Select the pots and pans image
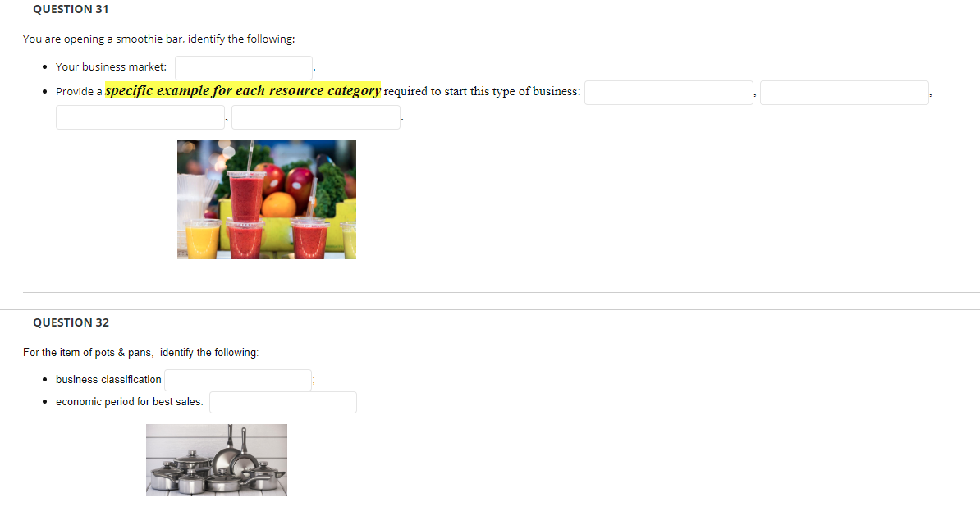Viewport: 980px width, 507px height. (217, 459)
